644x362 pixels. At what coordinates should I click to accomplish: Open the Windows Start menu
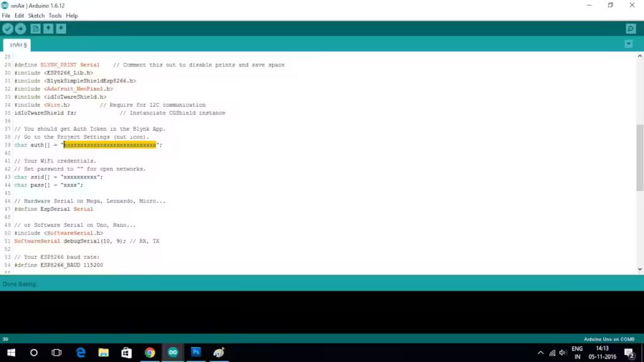(11, 353)
